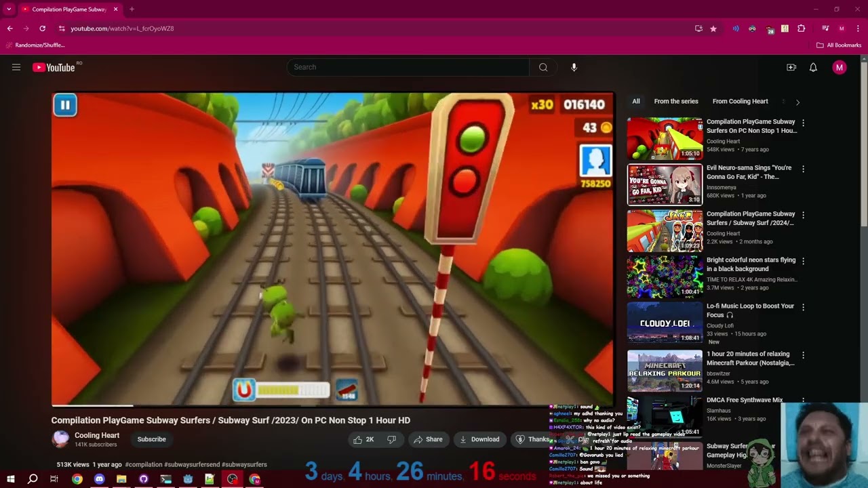The height and width of the screenshot is (488, 868).
Task: Open the Create video icon
Action: (791, 67)
